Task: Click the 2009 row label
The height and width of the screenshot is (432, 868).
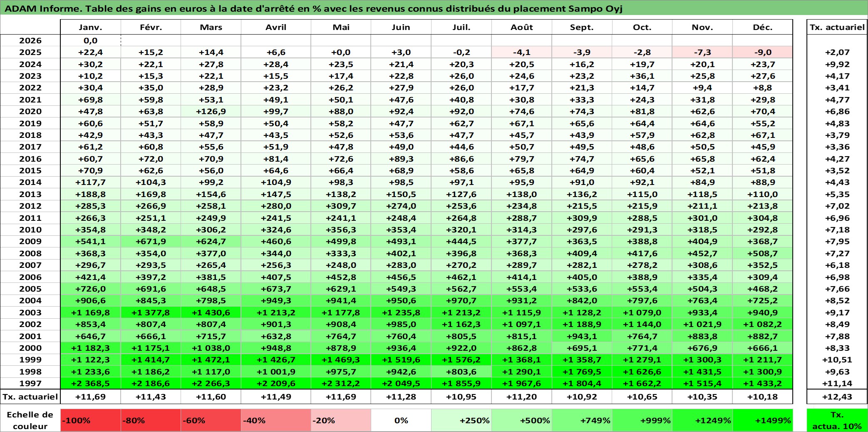Action: coord(30,241)
